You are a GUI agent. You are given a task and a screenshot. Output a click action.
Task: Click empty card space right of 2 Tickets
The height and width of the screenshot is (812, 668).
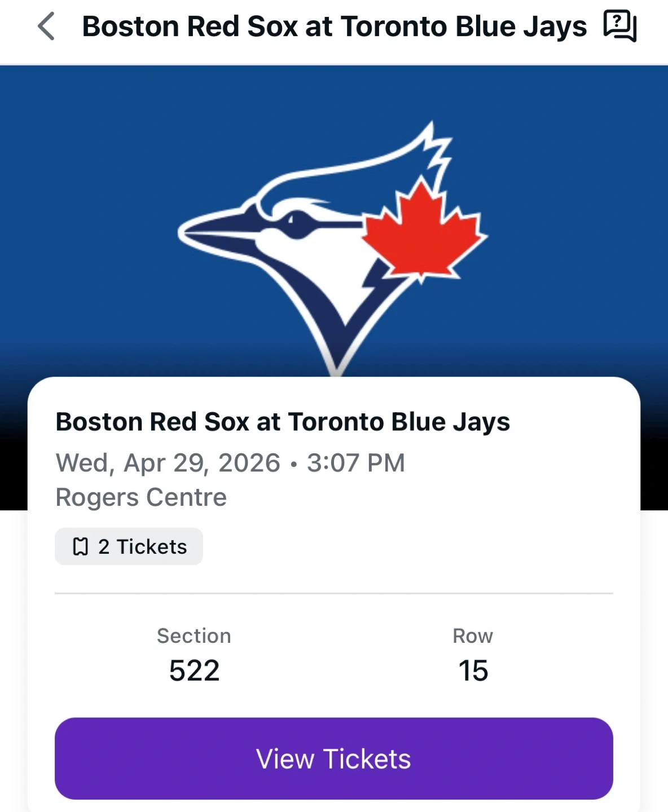(x=406, y=546)
